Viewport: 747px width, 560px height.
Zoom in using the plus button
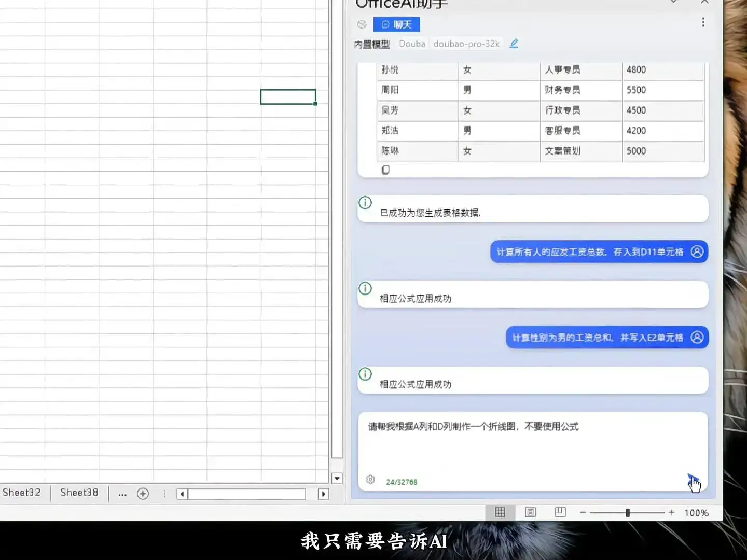(x=672, y=512)
